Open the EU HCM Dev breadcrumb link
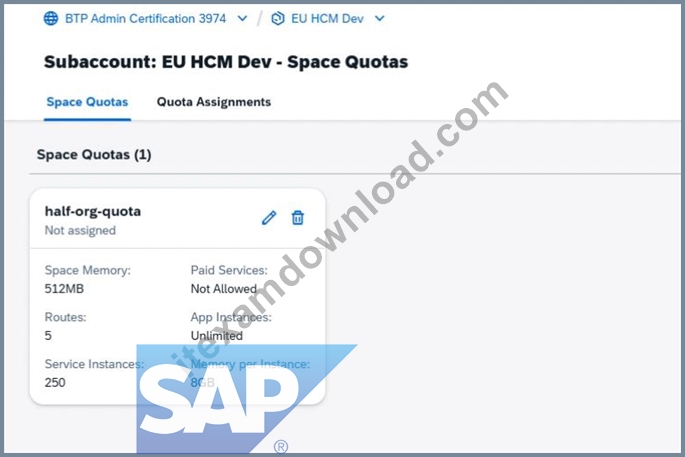The width and height of the screenshot is (685, 457). (x=327, y=18)
